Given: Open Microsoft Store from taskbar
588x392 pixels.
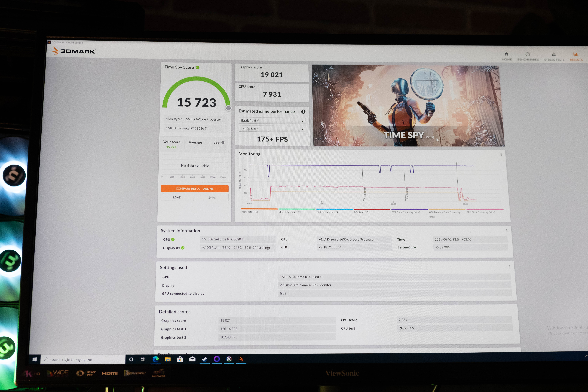Looking at the screenshot, I should click(180, 359).
